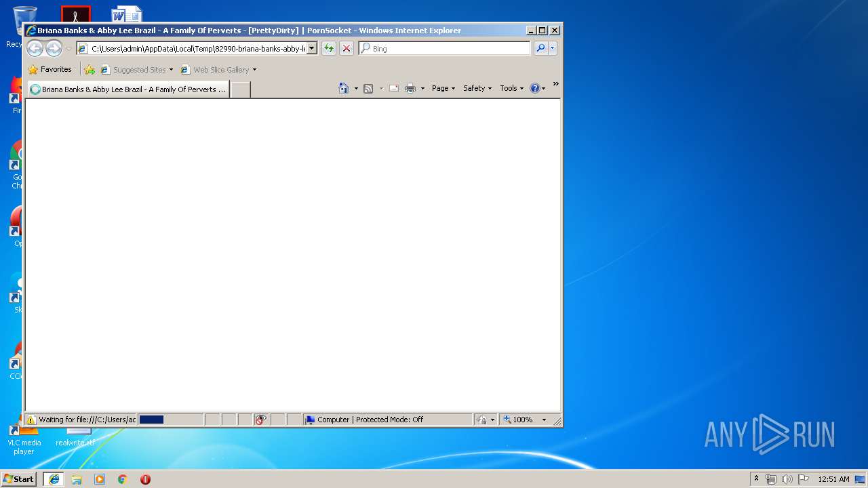Open the Windows Start menu
Viewport: 868px width, 488px height.
point(18,479)
